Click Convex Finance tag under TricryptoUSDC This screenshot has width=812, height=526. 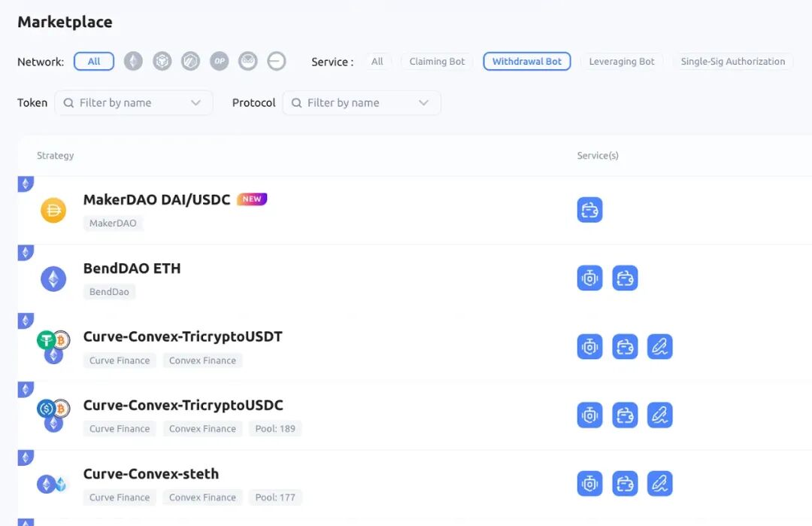pos(202,429)
